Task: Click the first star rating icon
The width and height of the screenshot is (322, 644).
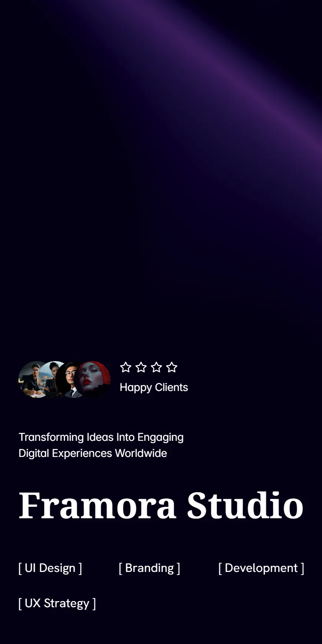Action: click(126, 367)
